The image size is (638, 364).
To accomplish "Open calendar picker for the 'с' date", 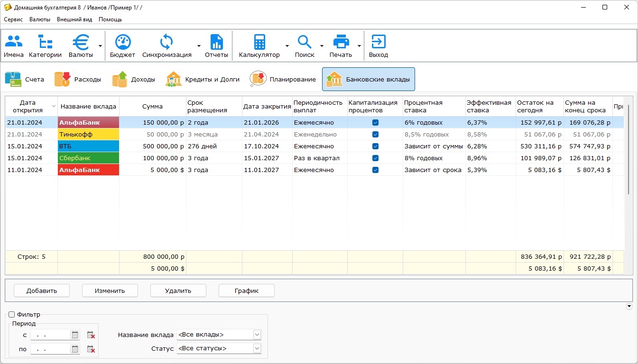I will (x=74, y=335).
